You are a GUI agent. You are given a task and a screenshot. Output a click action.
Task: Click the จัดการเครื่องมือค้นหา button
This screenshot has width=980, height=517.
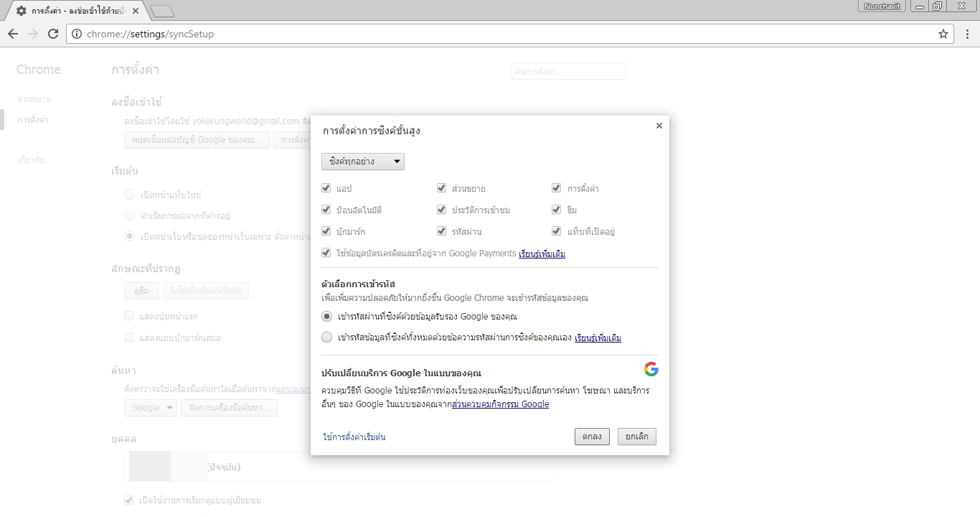click(229, 408)
